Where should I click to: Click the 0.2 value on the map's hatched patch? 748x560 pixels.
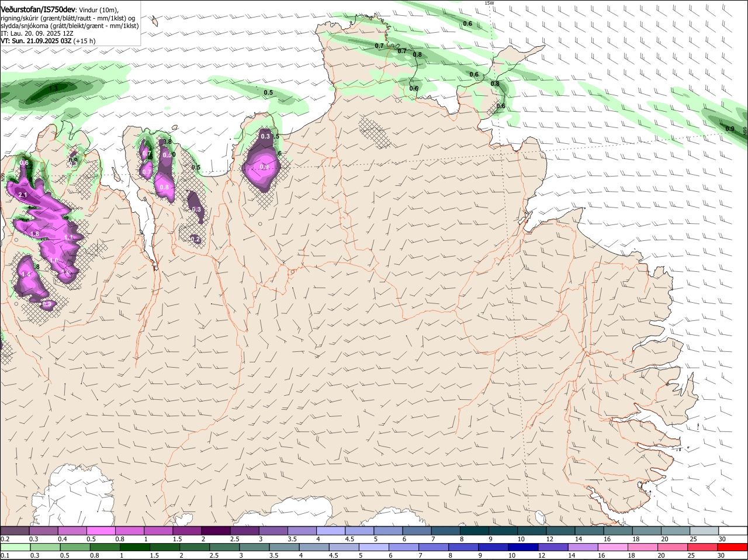click(196, 239)
